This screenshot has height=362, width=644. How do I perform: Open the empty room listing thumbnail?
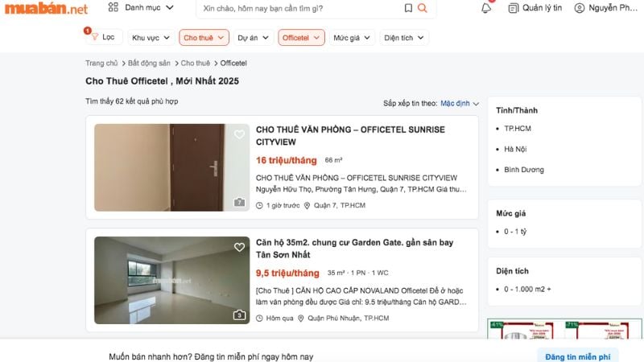tap(171, 280)
